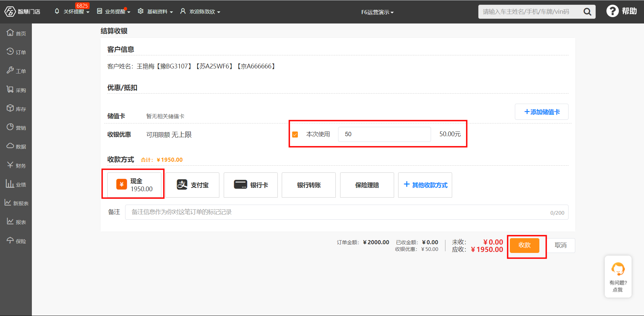Click the 订单金额 ¥2000.00 value
644x316 pixels.
pos(376,242)
